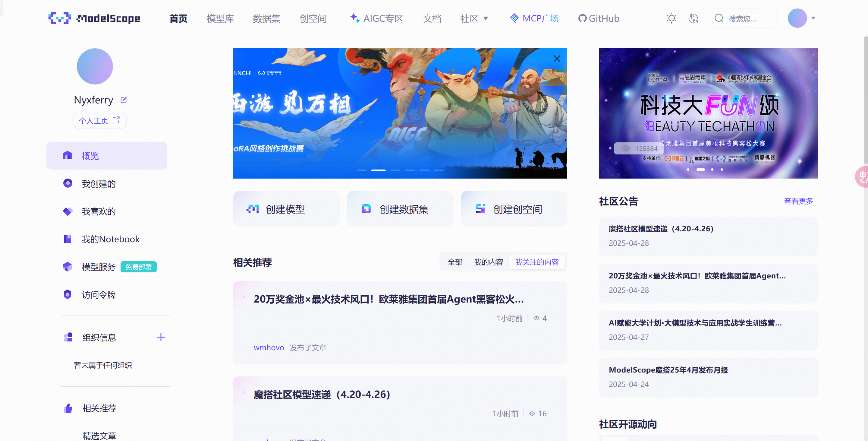
Task: Click the 我的Notebook book icon
Action: [x=68, y=239]
